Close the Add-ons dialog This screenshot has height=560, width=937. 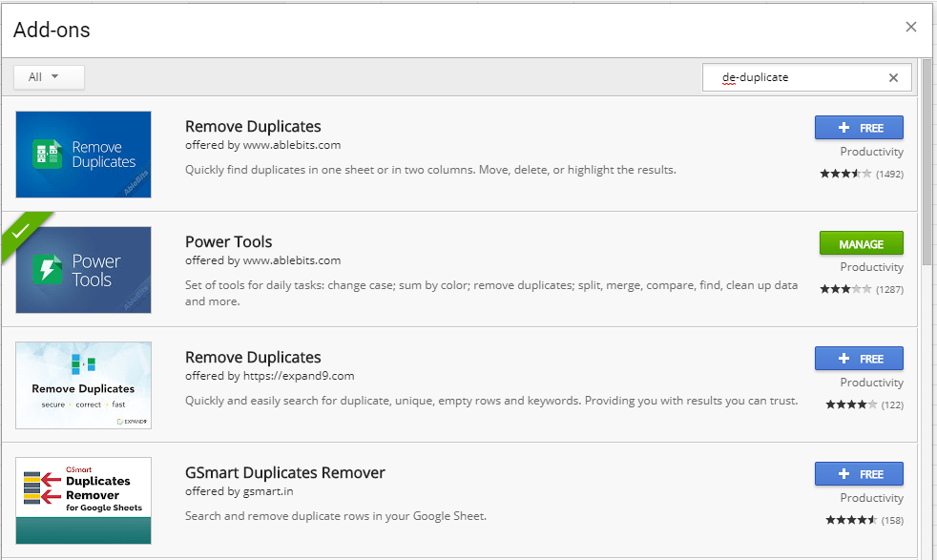point(911,28)
